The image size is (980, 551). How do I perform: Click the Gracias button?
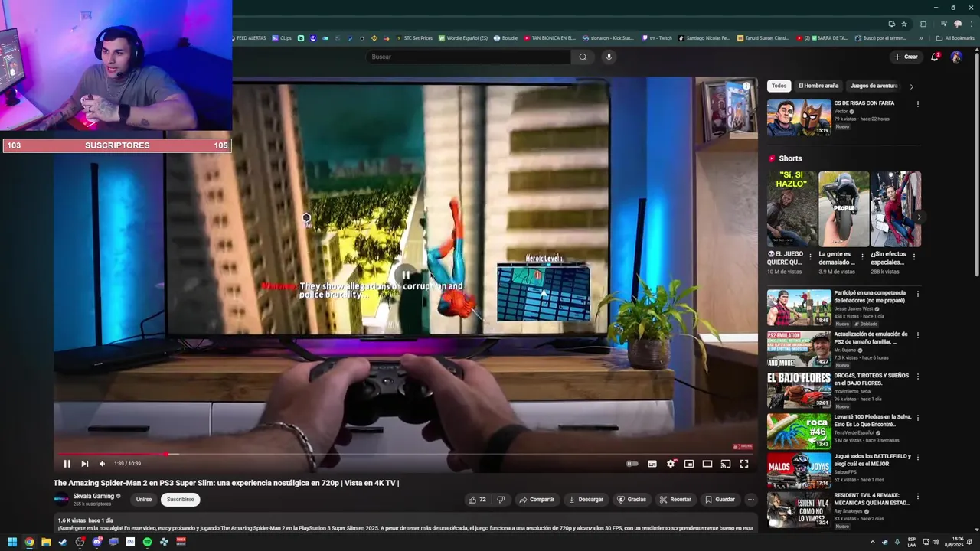[x=632, y=500]
